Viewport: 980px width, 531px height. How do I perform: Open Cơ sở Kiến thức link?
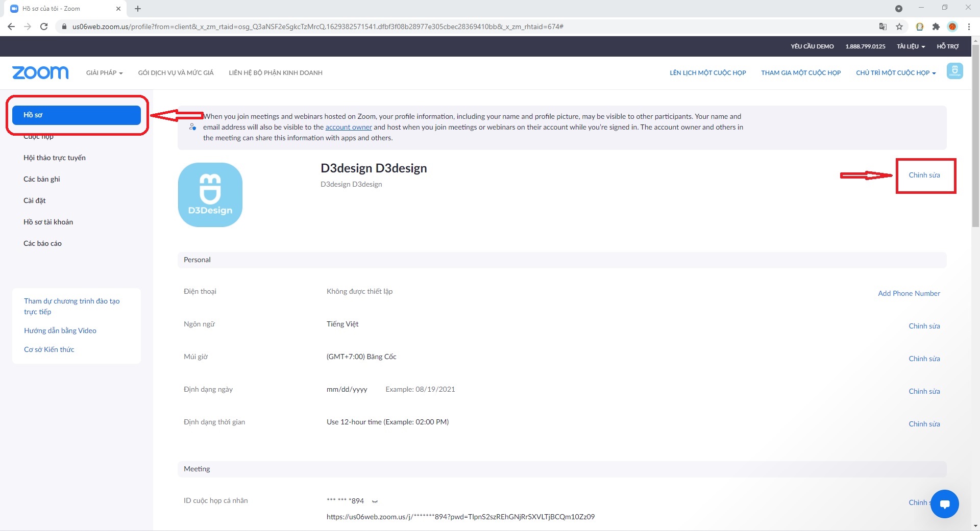(49, 349)
